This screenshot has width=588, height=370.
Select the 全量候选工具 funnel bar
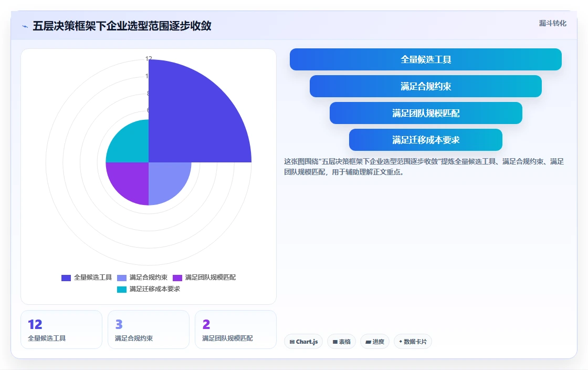[426, 59]
